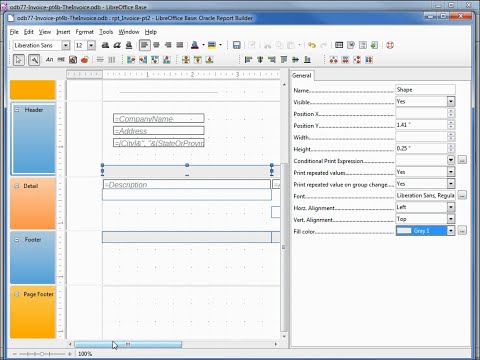Select the =Description field in the Detail
Screen dimensions: 480x360
[187, 184]
